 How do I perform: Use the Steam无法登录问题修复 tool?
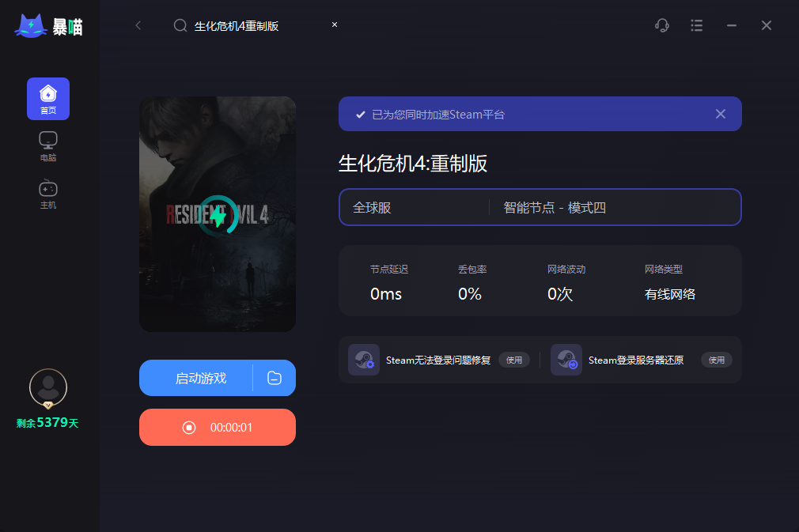[x=514, y=360]
